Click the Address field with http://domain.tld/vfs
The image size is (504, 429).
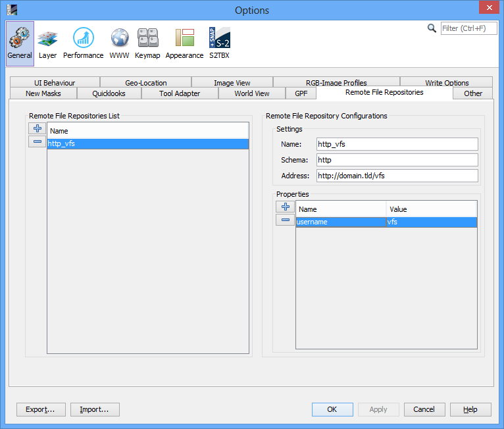(x=397, y=176)
